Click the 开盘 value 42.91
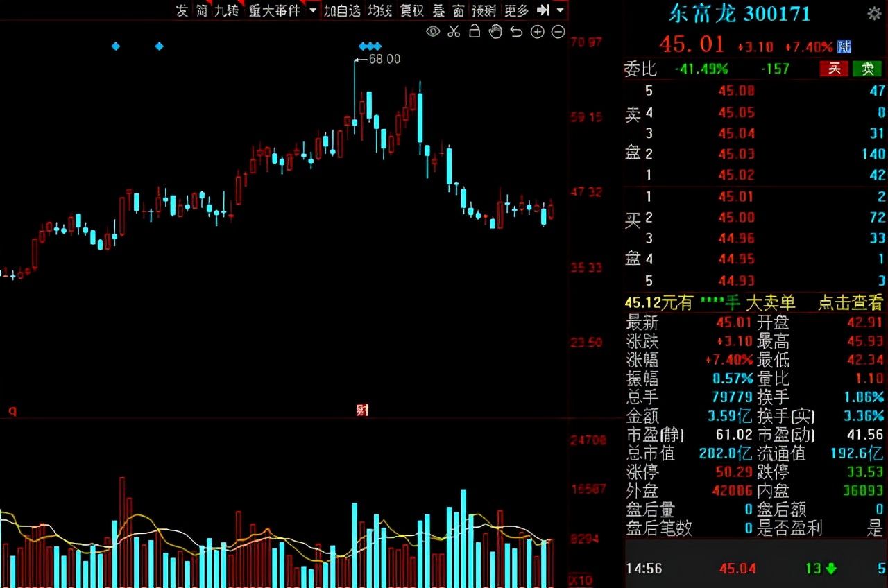The width and height of the screenshot is (888, 588). 866,322
